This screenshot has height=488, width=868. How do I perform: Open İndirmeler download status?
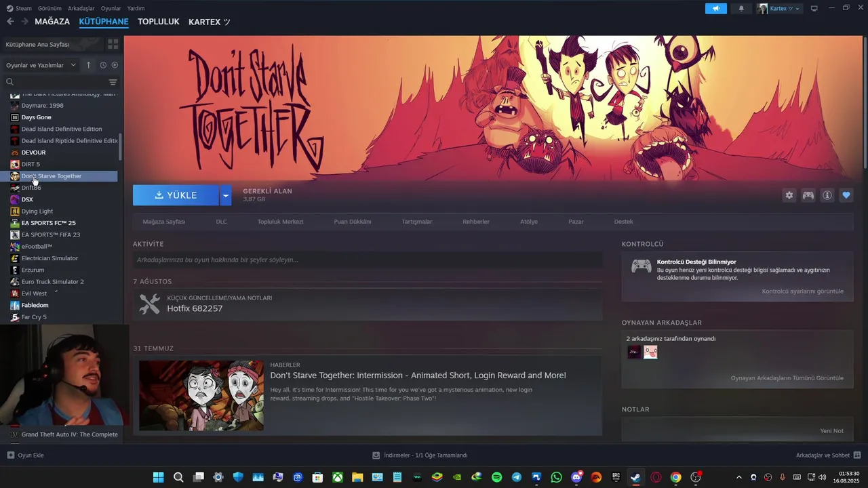pyautogui.click(x=420, y=455)
